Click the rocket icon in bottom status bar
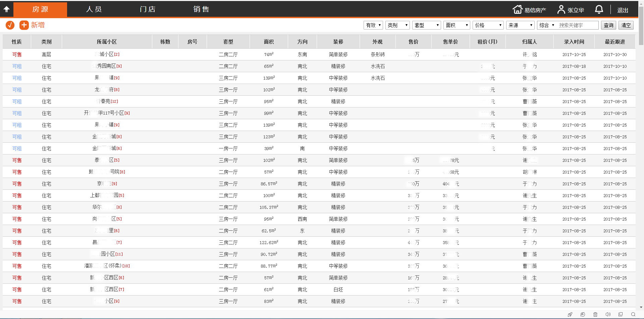The image size is (644, 319). tap(570, 315)
